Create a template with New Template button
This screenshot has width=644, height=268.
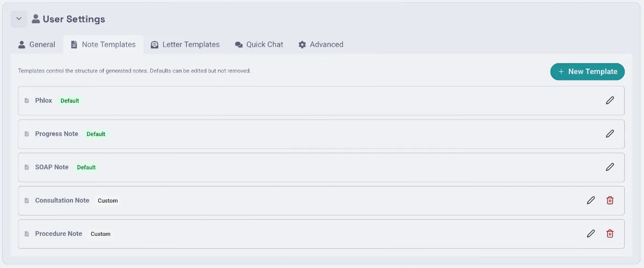[x=588, y=71]
